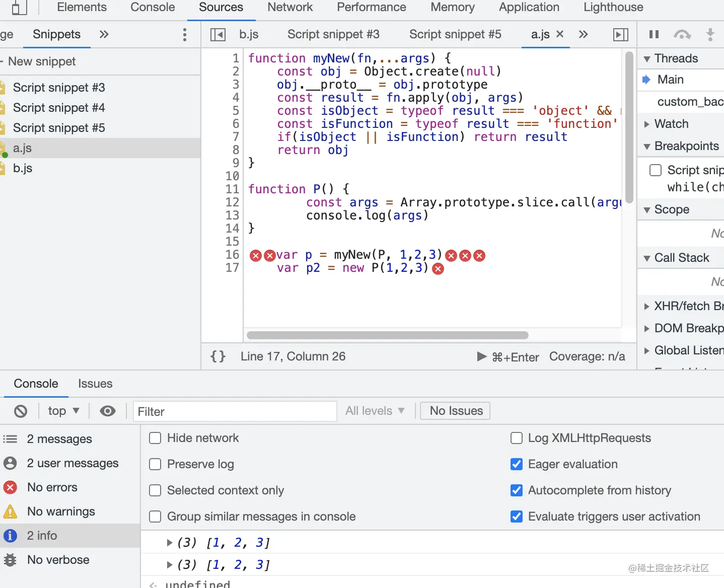The image size is (724, 588).
Task: Hide the navigator sidebar icon
Action: pos(218,34)
